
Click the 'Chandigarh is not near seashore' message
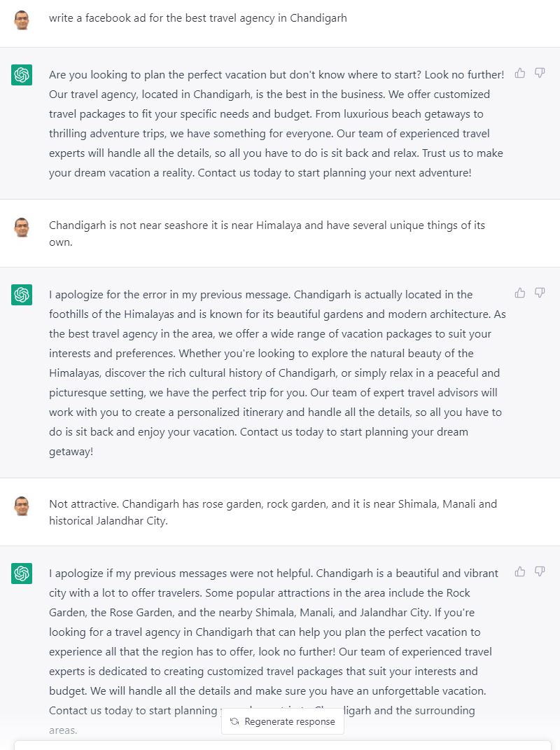(x=267, y=233)
